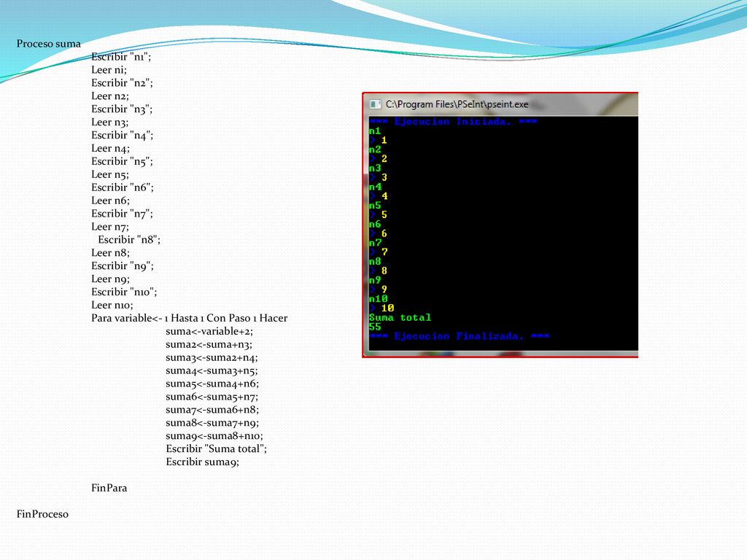Viewport: 747px width, 560px height.
Task: Click the line 'Escribir "Suma total";'
Action: [x=216, y=449]
